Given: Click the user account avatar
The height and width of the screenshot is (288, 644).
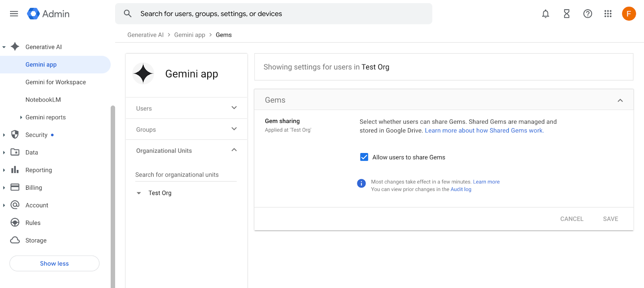Looking at the screenshot, I should [x=628, y=14].
